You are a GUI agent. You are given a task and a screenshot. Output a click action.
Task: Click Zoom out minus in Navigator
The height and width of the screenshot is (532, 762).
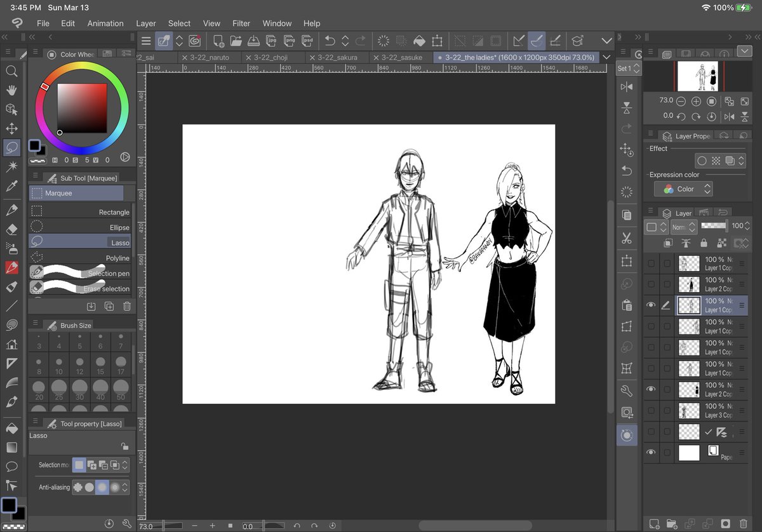pyautogui.click(x=681, y=101)
